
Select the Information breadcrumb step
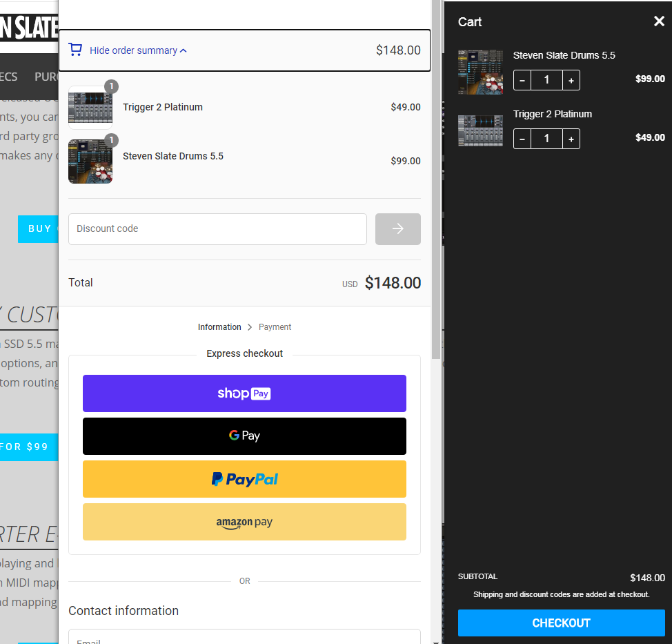pyautogui.click(x=219, y=327)
